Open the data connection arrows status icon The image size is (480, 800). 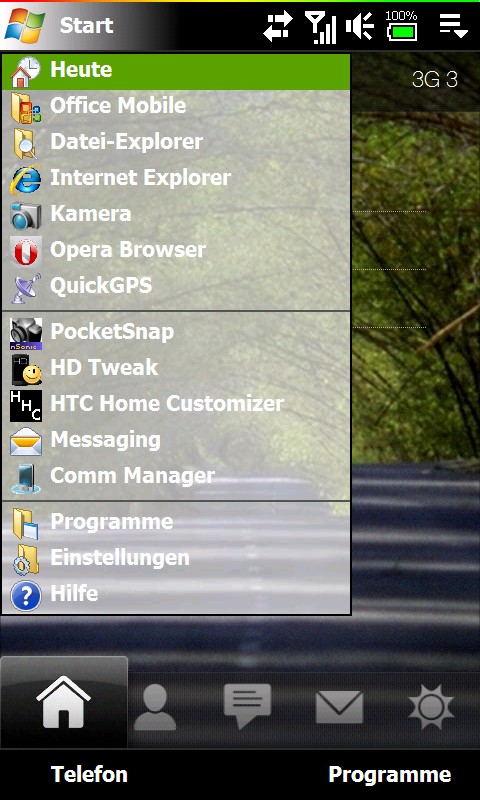[278, 26]
